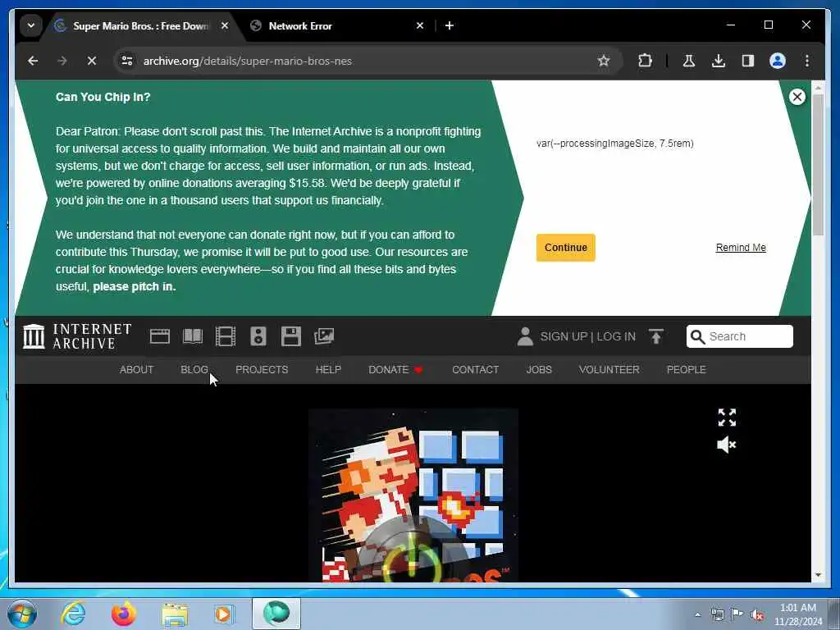Close the Network Error tab

pos(420,25)
